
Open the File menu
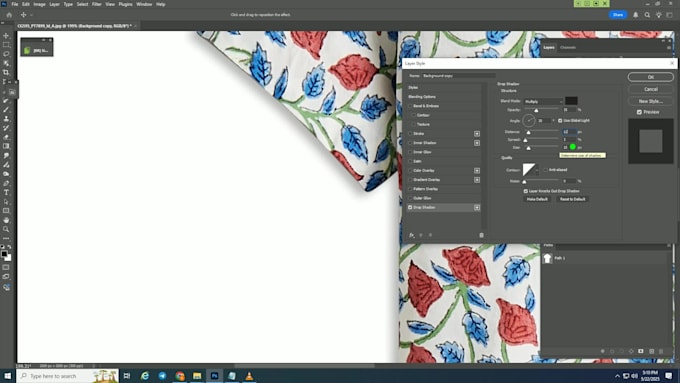pyautogui.click(x=15, y=4)
